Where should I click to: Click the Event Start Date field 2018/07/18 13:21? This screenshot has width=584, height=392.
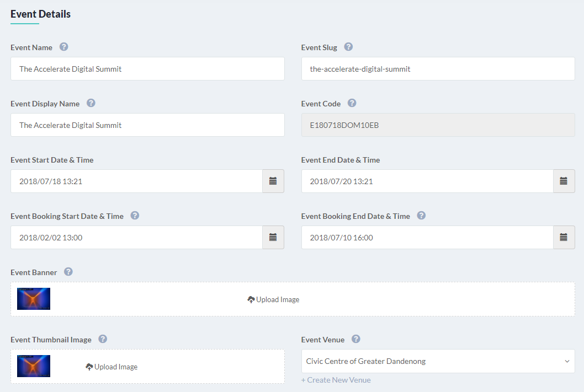[x=137, y=181]
